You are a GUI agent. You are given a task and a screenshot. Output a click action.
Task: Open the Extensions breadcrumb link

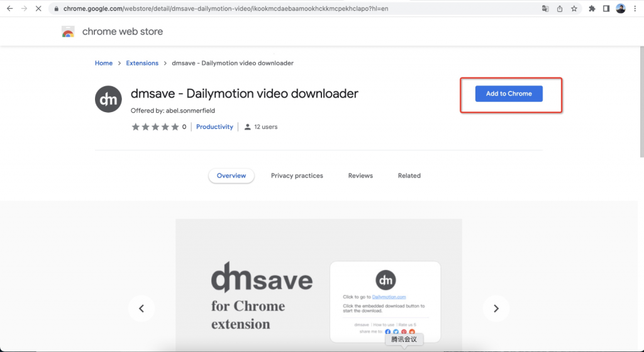pos(142,63)
